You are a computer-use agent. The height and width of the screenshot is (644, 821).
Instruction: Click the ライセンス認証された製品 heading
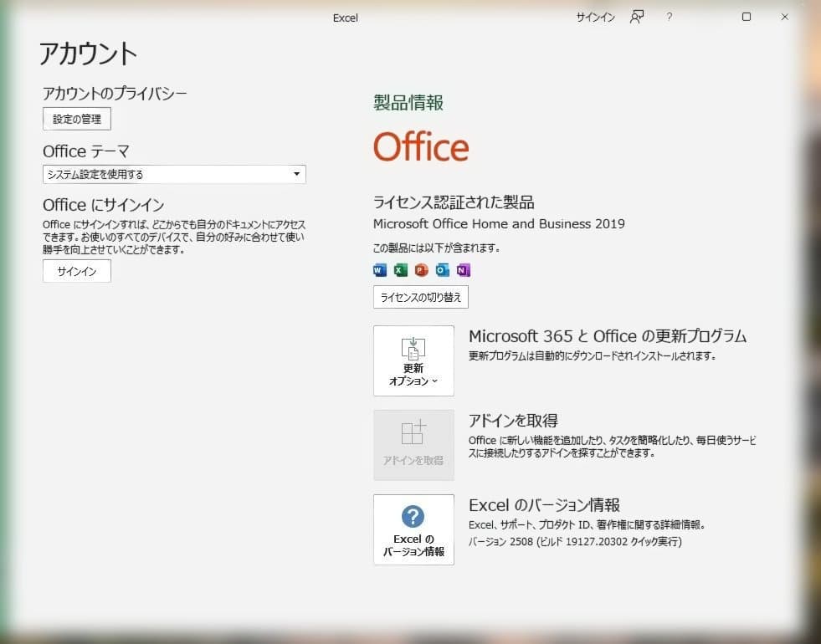point(454,202)
